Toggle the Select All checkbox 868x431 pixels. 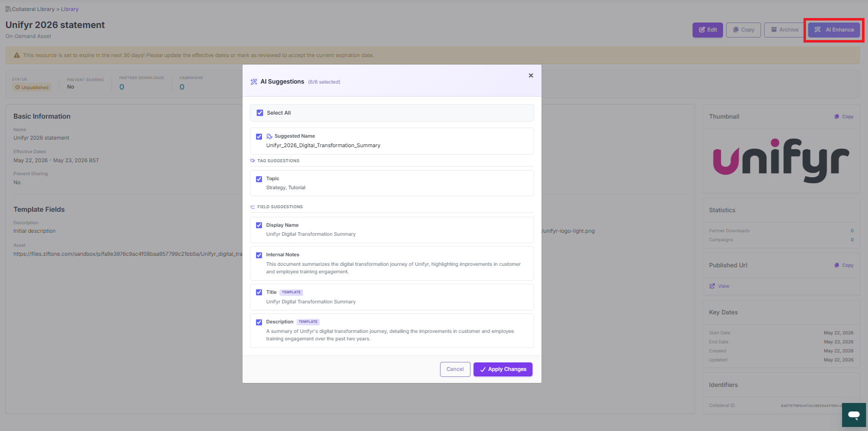260,113
